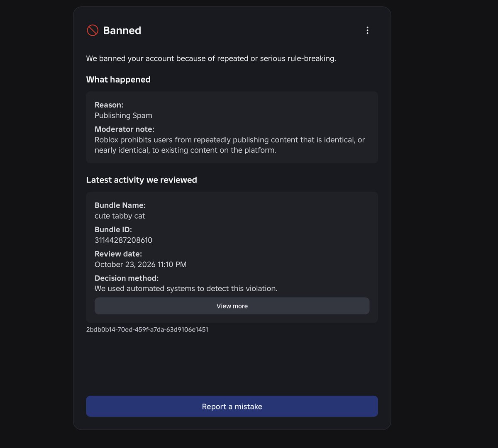Select the Banned heading text
Viewport: 498px width, 448px height.
coord(122,30)
